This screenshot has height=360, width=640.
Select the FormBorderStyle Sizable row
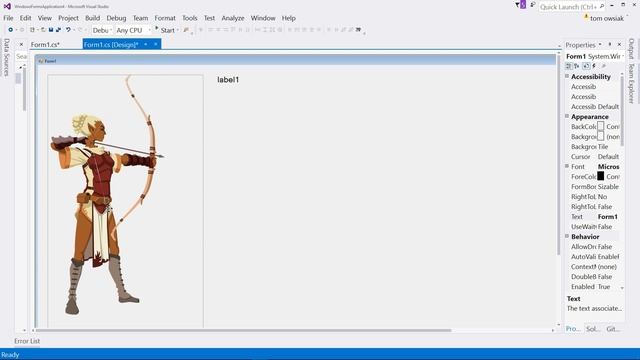click(595, 187)
